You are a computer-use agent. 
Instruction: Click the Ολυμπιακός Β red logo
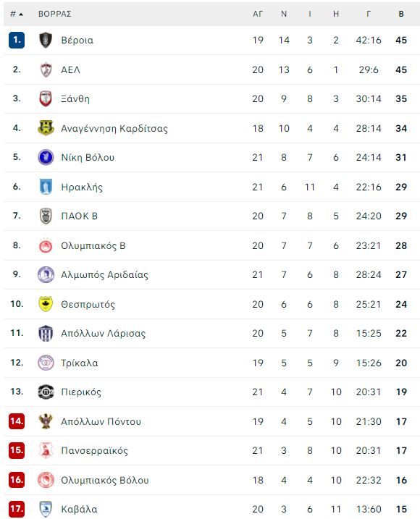point(46,245)
